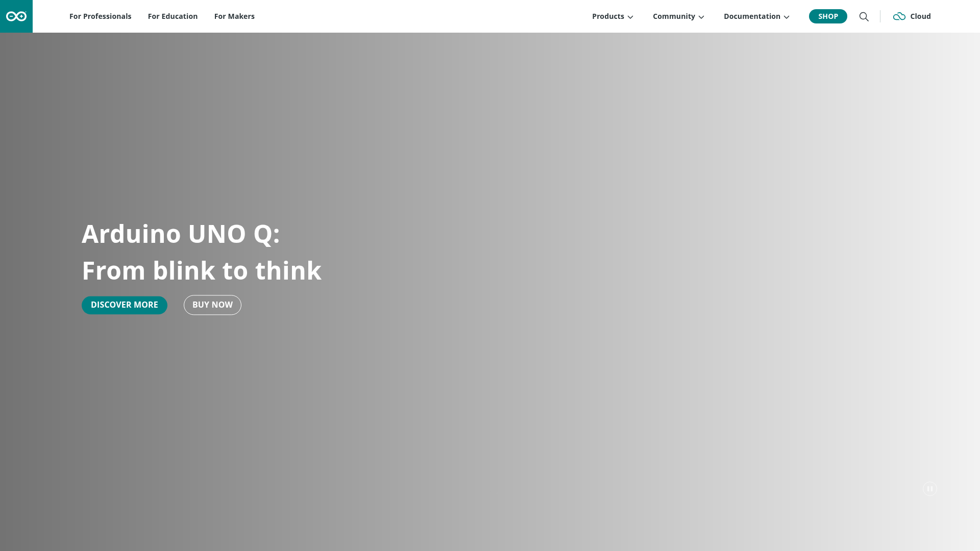Open the site search magnifying glass
980x551 pixels.
point(864,16)
